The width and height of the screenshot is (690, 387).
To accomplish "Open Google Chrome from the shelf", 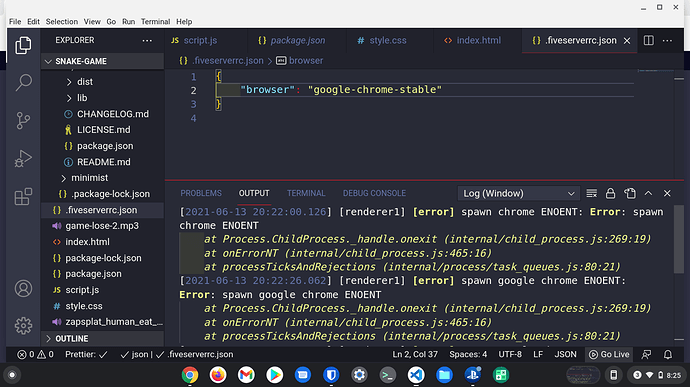I will click(190, 375).
